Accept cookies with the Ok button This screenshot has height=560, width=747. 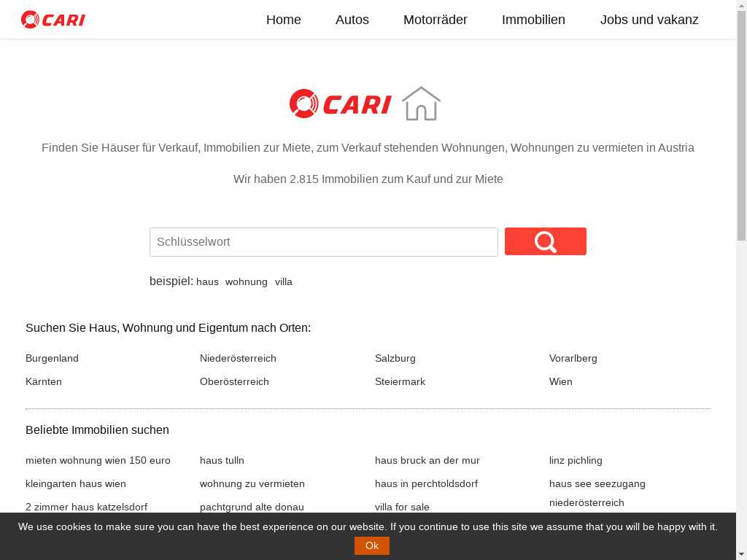point(371,545)
